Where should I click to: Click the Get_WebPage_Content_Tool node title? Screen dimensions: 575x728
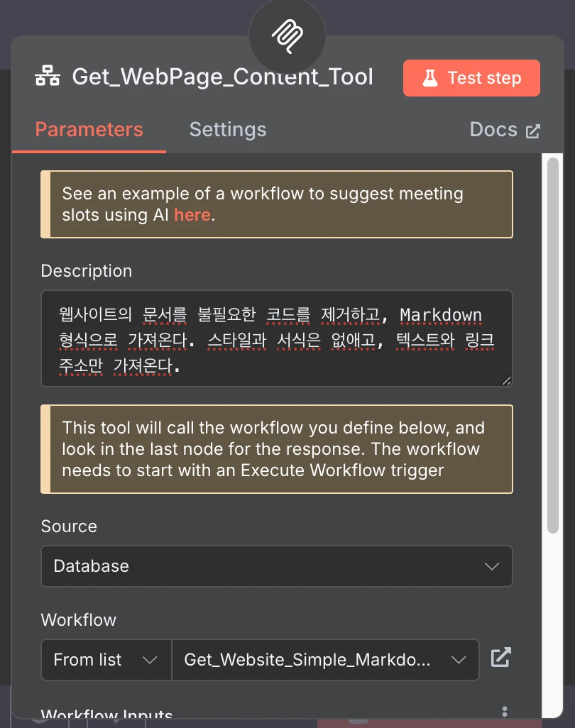click(x=222, y=77)
